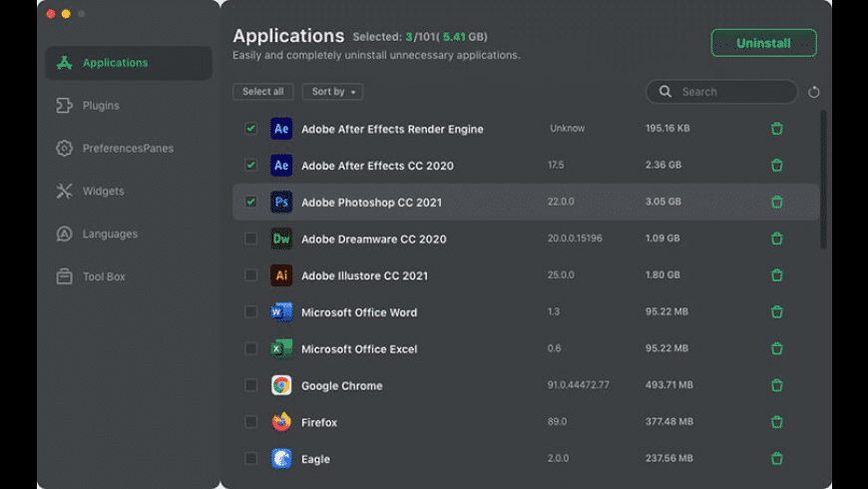Click trash icon for Firefox
The width and height of the screenshot is (868, 489).
(x=776, y=421)
